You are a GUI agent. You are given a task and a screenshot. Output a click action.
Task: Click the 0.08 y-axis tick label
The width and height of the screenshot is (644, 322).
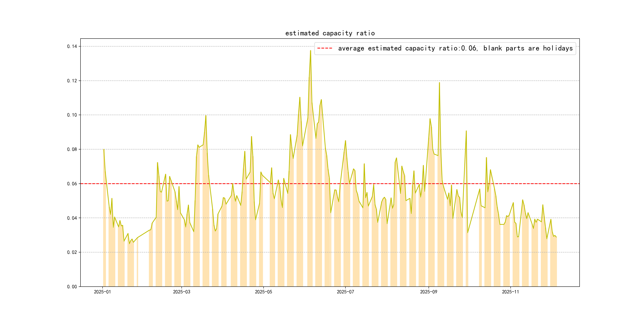click(72, 149)
